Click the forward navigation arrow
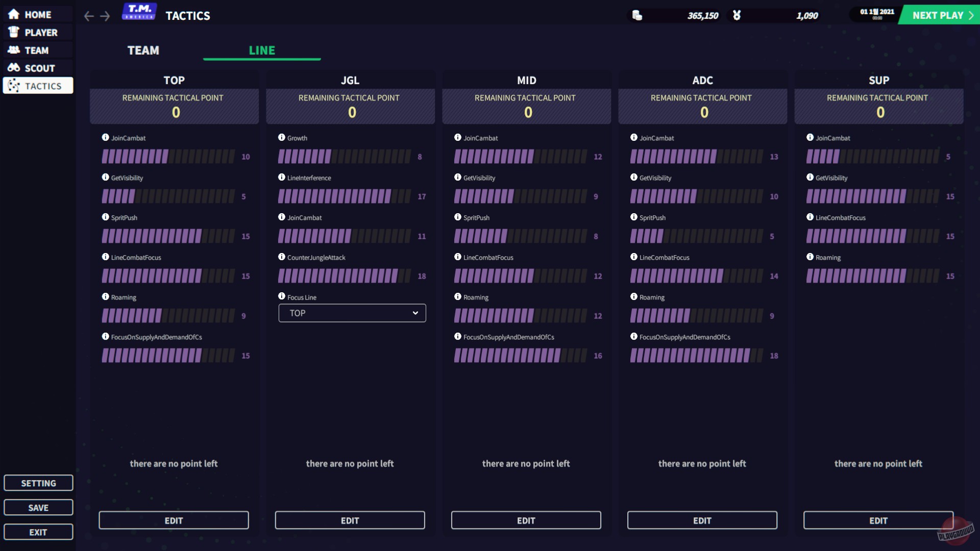This screenshot has height=551, width=980. click(x=105, y=16)
